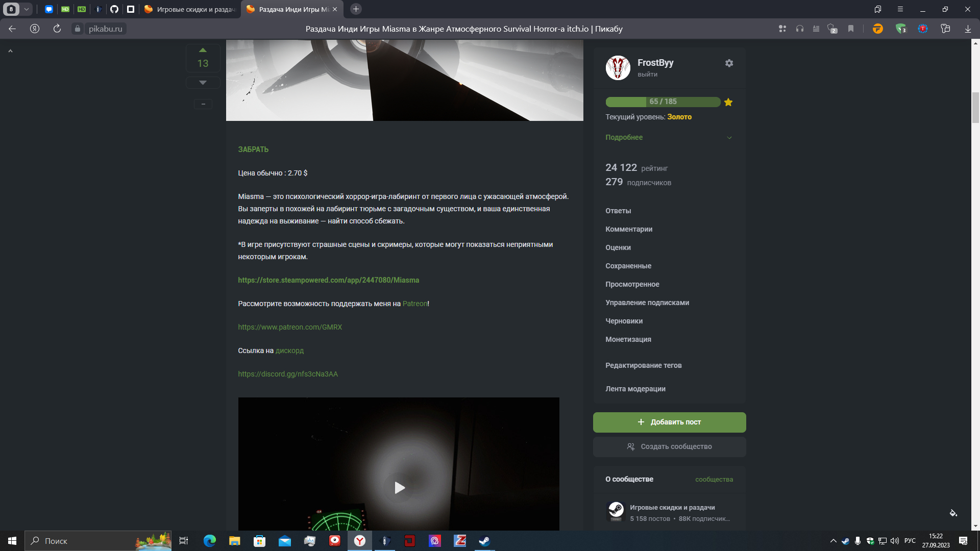
Task: Open the Protect shield with badge 2
Action: (832, 29)
